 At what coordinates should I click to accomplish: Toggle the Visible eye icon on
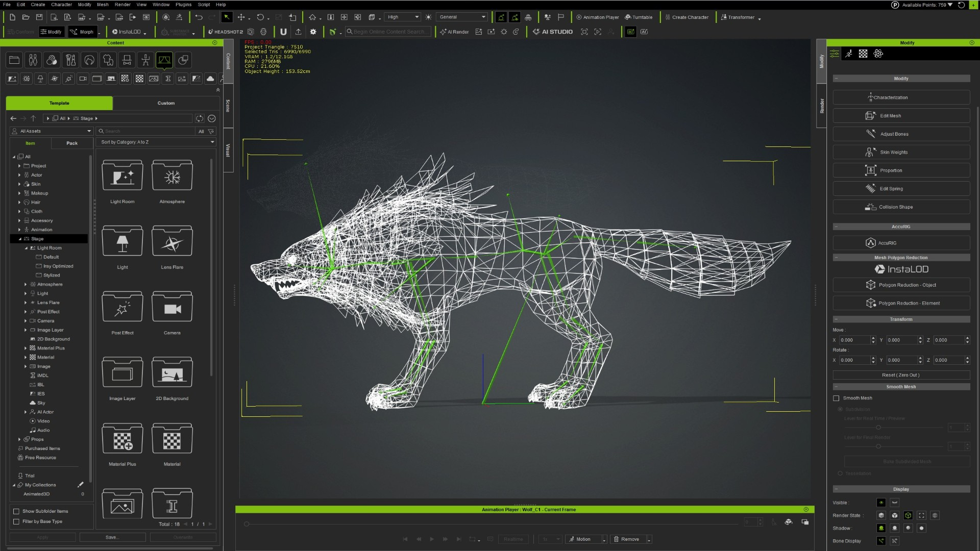click(x=881, y=503)
